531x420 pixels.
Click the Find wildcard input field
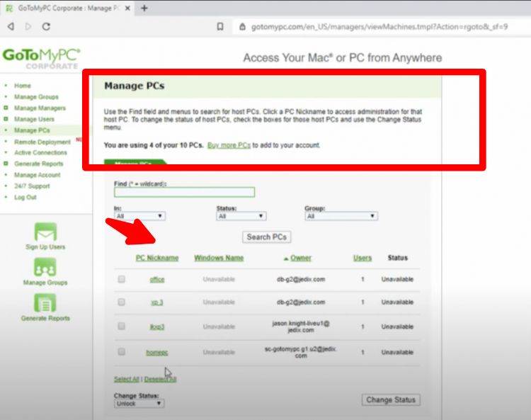click(185, 192)
